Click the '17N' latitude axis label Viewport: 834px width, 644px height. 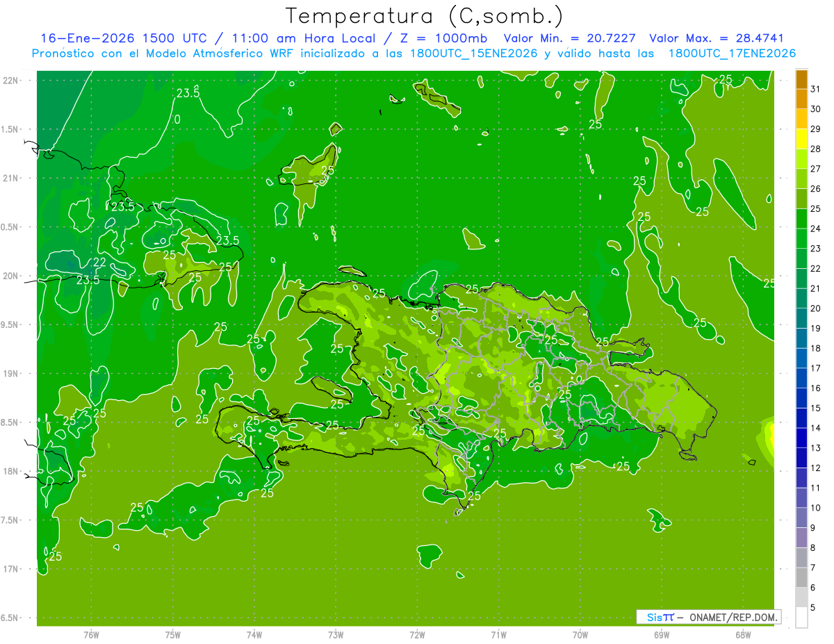[10, 569]
